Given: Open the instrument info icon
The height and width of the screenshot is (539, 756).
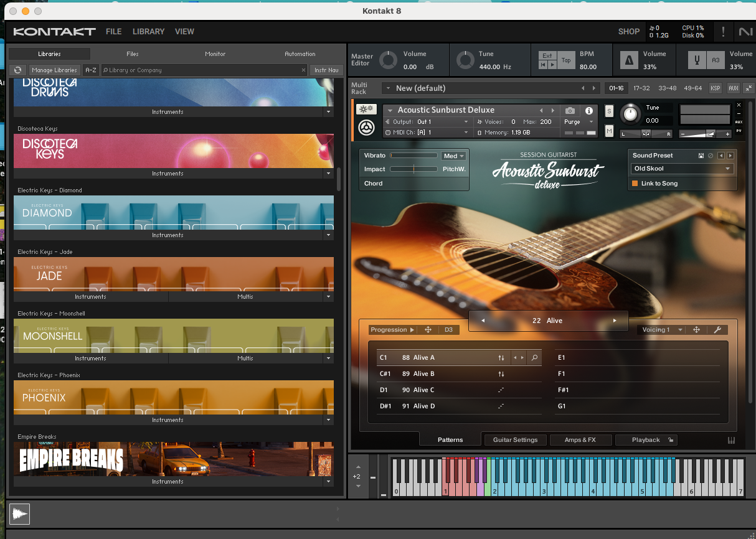Looking at the screenshot, I should coord(589,110).
